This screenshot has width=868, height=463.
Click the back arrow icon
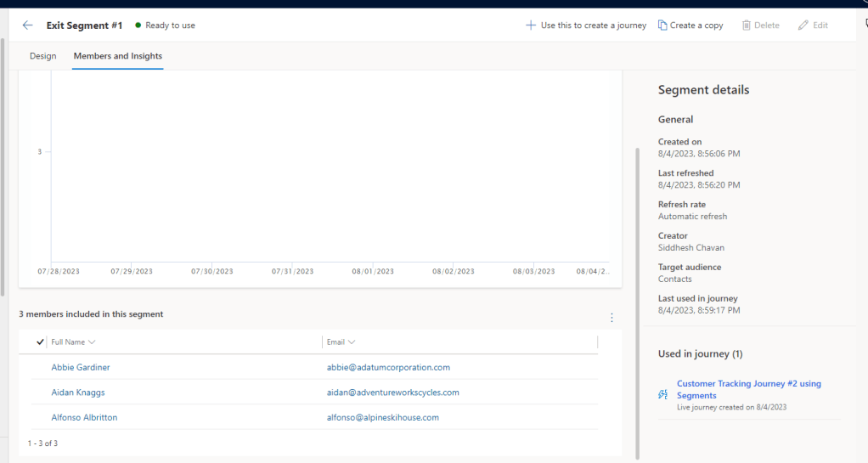pyautogui.click(x=27, y=25)
